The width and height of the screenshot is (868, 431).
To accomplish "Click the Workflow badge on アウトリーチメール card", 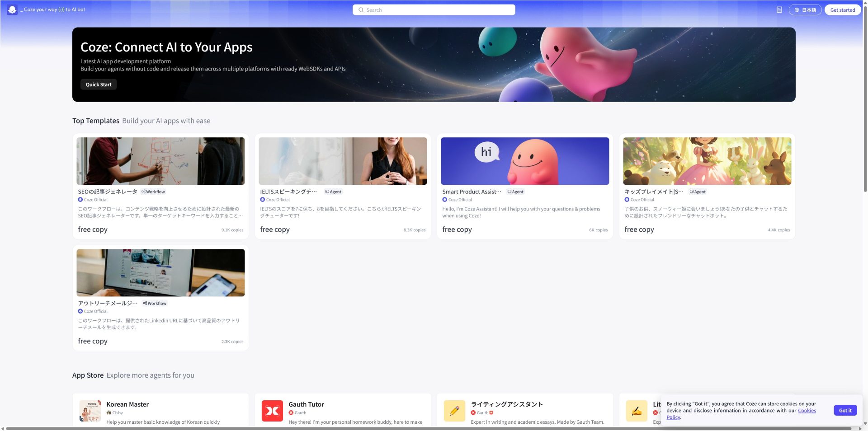I will [155, 304].
